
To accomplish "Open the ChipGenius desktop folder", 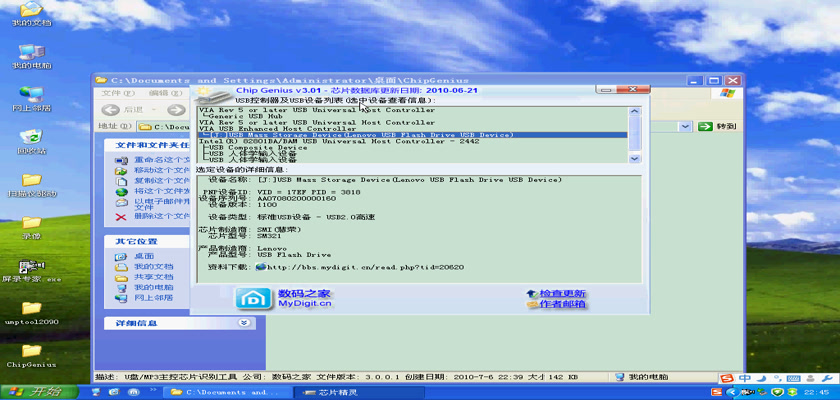I will click(31, 356).
